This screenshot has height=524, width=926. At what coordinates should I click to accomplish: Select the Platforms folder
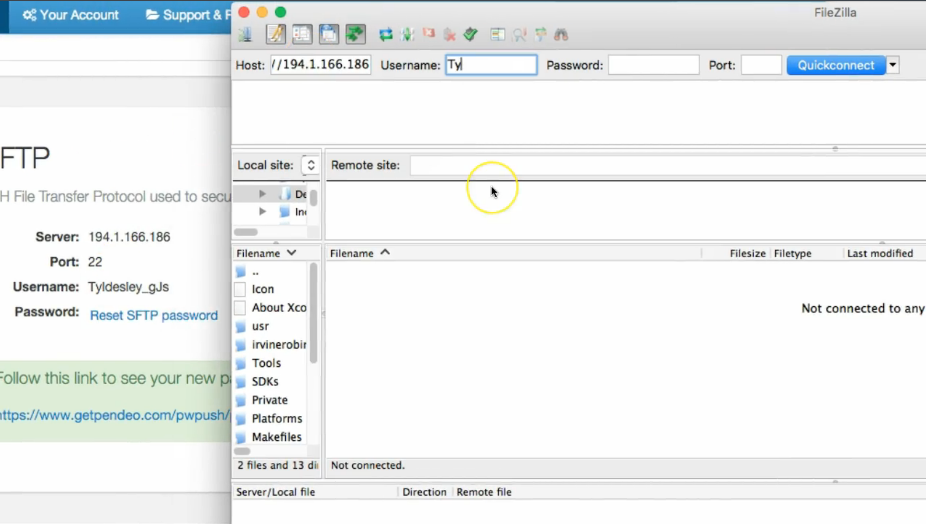point(276,419)
